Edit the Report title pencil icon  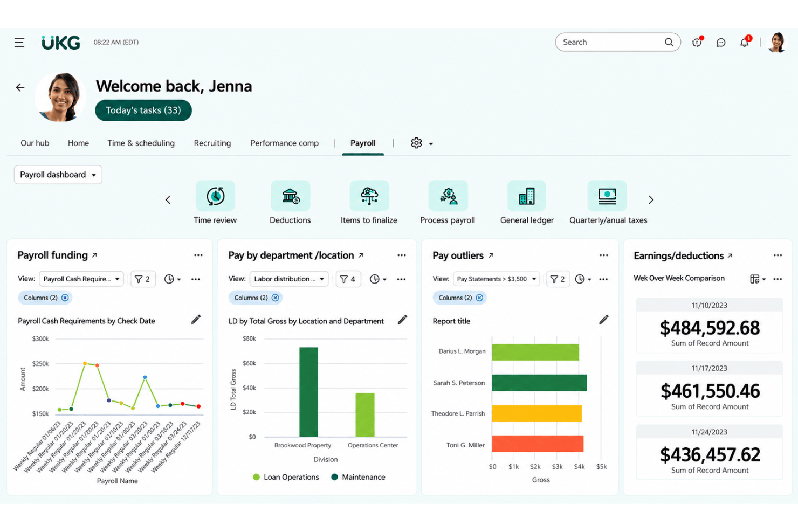click(x=604, y=320)
